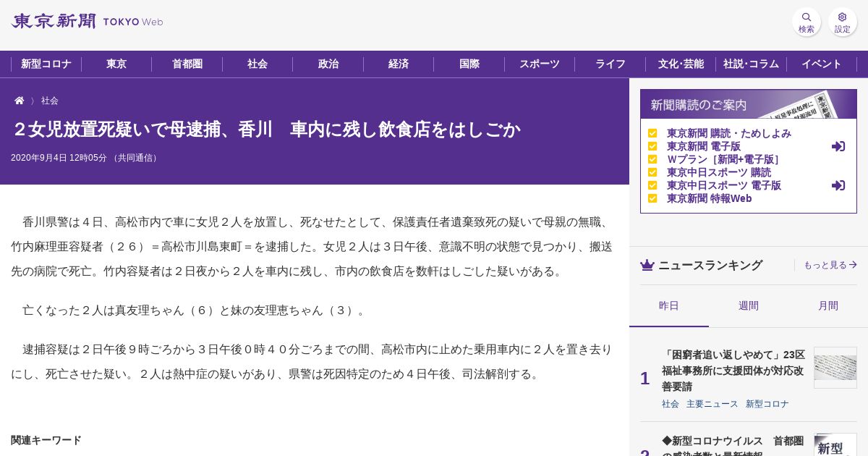This screenshot has width=868, height=456.
Task: Open the スポーツ menu item
Action: (x=540, y=64)
